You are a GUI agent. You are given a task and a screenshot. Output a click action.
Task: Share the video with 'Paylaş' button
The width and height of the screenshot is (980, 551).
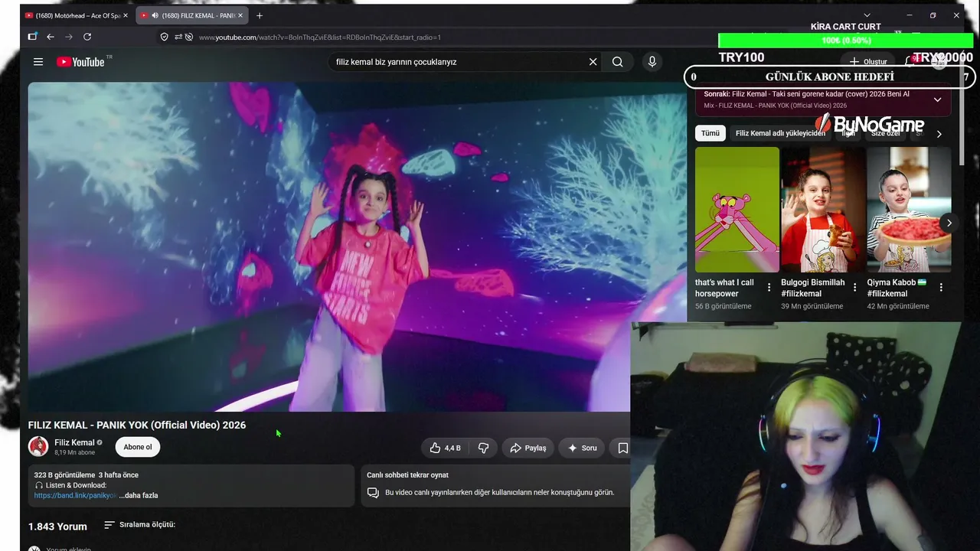(x=528, y=448)
